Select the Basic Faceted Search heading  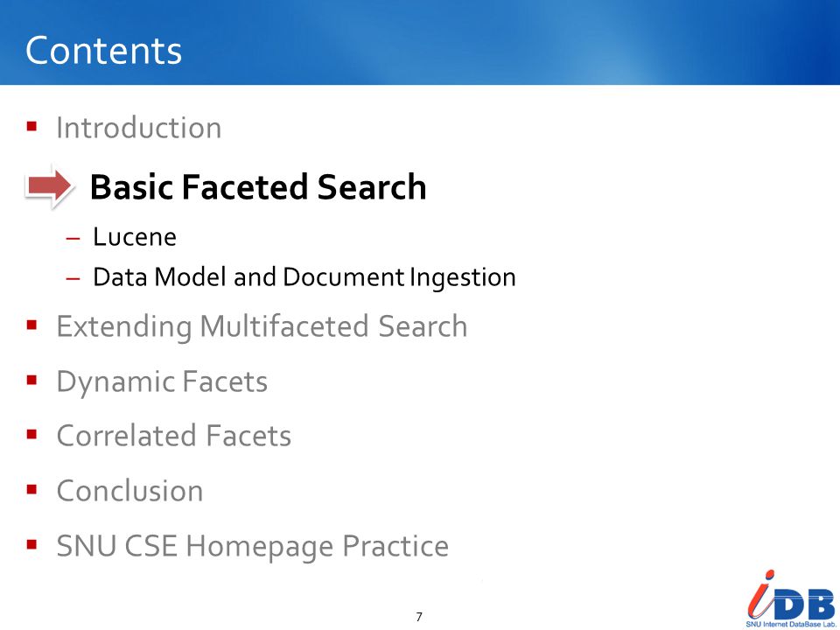pos(258,187)
